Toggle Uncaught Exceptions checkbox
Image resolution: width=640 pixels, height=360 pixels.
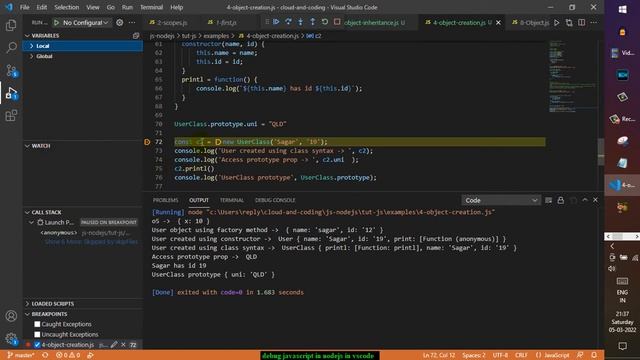pos(37,334)
